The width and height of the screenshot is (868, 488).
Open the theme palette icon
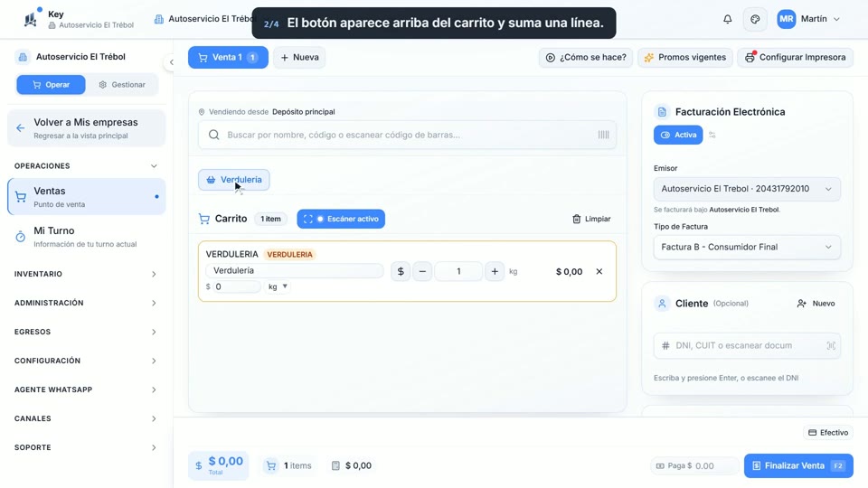[755, 19]
